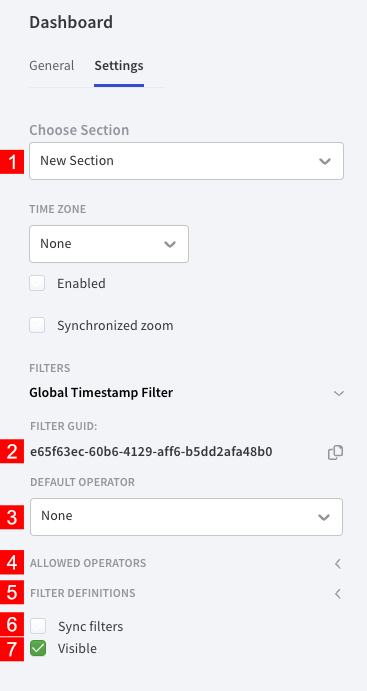Open the Choose Section dropdown showing New Section
This screenshot has height=691, width=367.
186,161
